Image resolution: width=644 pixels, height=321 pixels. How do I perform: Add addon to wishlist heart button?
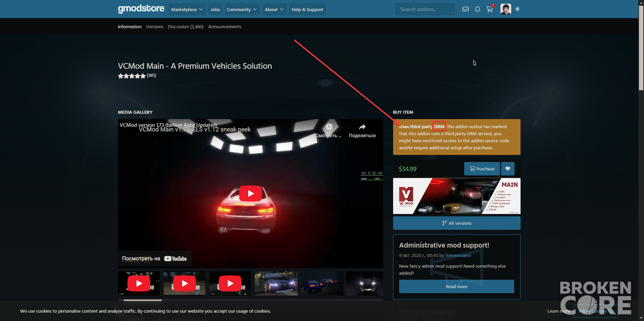coord(507,169)
